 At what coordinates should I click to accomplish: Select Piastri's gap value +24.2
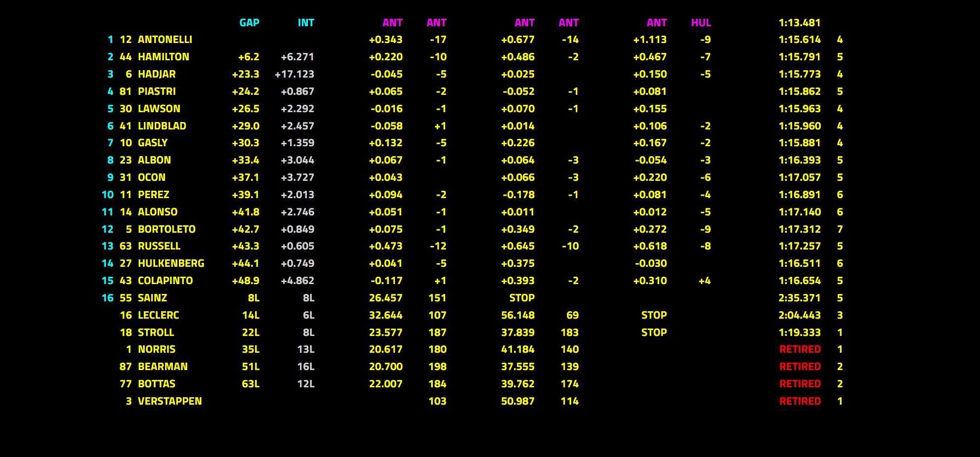click(246, 91)
